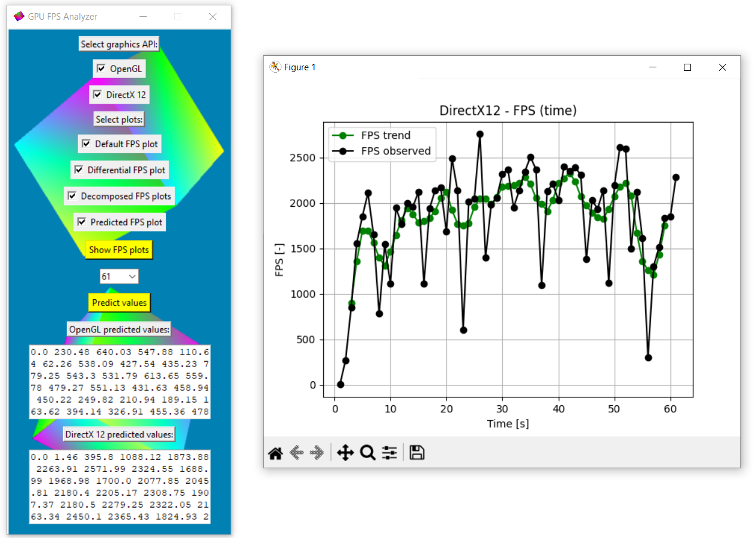Viewport: 756px width, 538px height.
Task: Open the Configure subplots sliders icon
Action: (x=389, y=453)
